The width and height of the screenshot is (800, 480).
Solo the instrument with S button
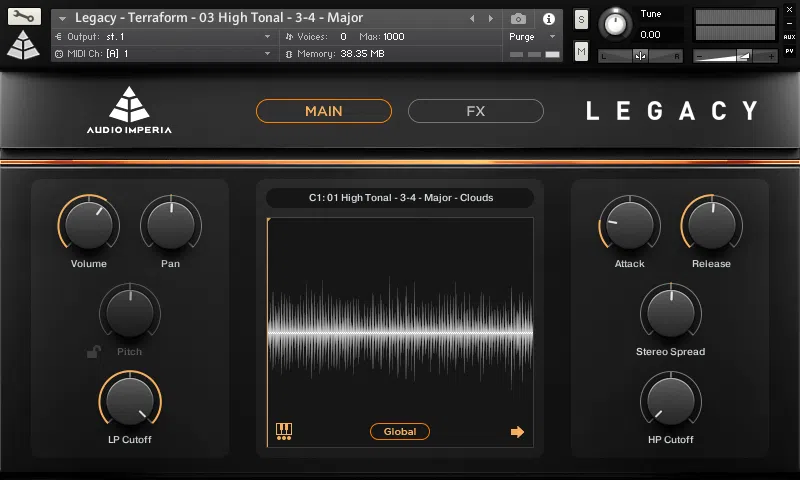(581, 20)
